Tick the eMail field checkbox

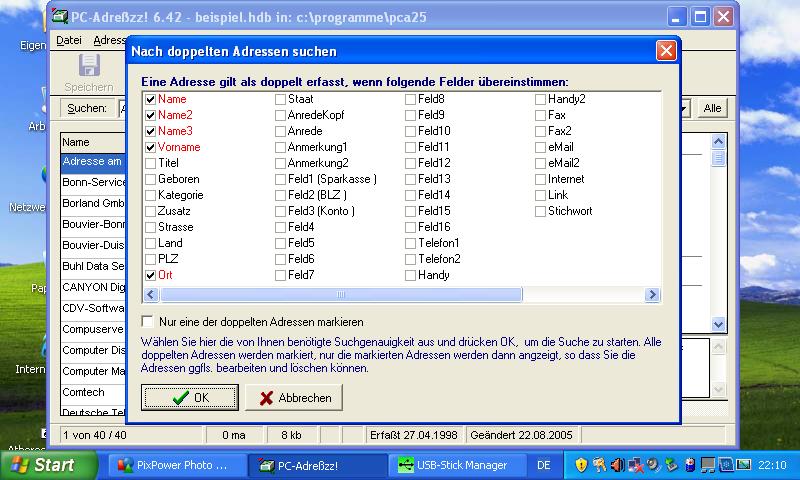point(540,147)
